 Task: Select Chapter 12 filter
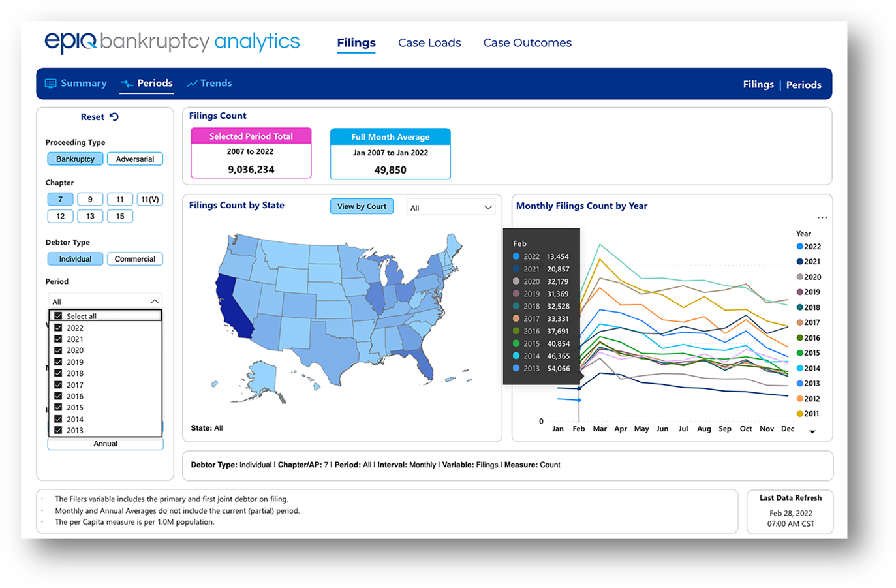[x=60, y=216]
